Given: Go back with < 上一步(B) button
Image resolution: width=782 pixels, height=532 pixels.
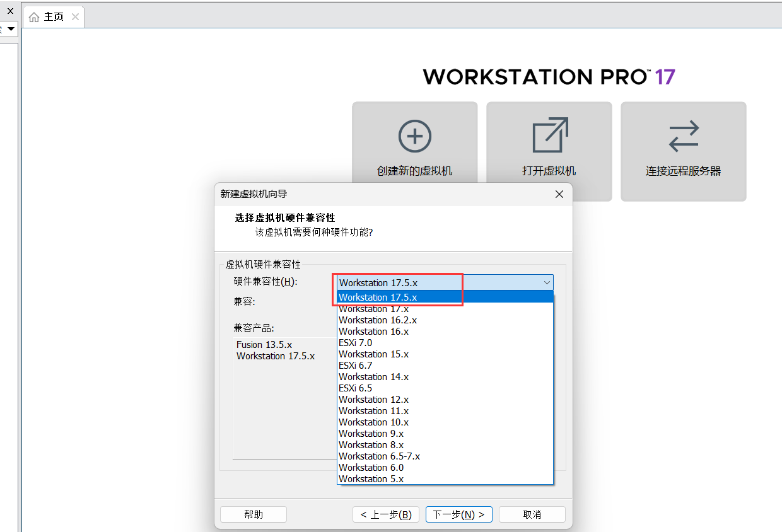Looking at the screenshot, I should pos(386,514).
